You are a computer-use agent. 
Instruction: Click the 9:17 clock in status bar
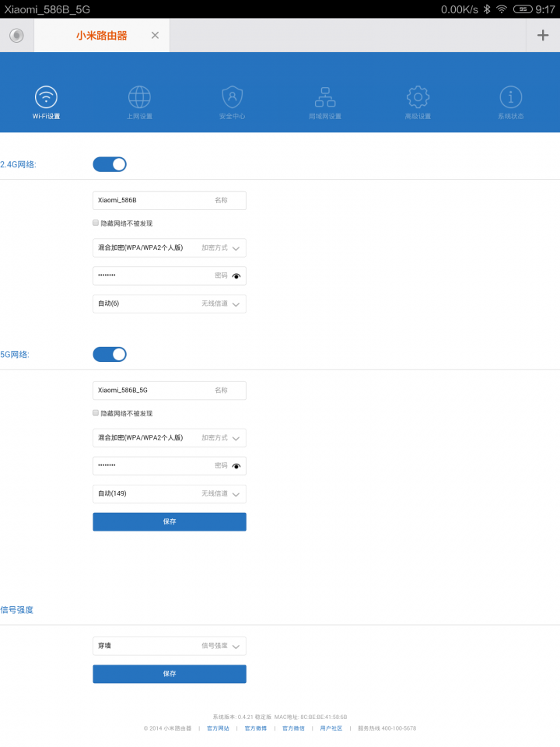click(x=545, y=9)
